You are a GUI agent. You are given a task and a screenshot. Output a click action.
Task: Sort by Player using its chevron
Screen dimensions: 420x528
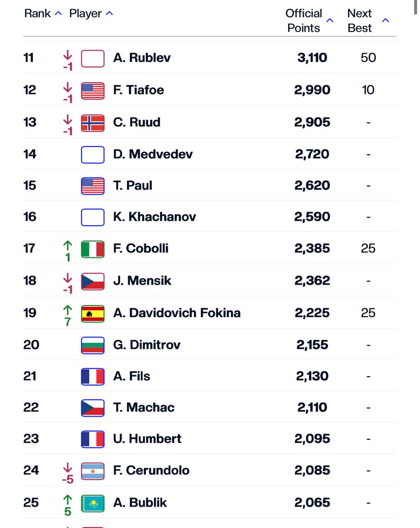tap(109, 13)
